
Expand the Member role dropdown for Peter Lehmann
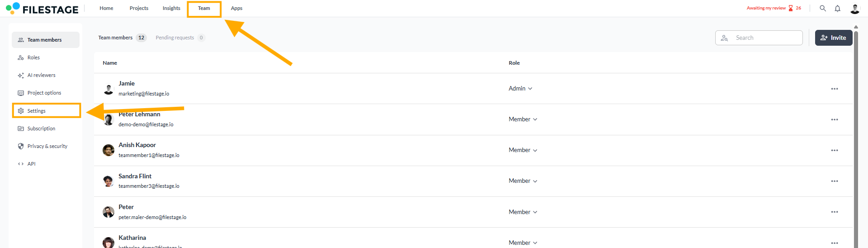pos(523,119)
